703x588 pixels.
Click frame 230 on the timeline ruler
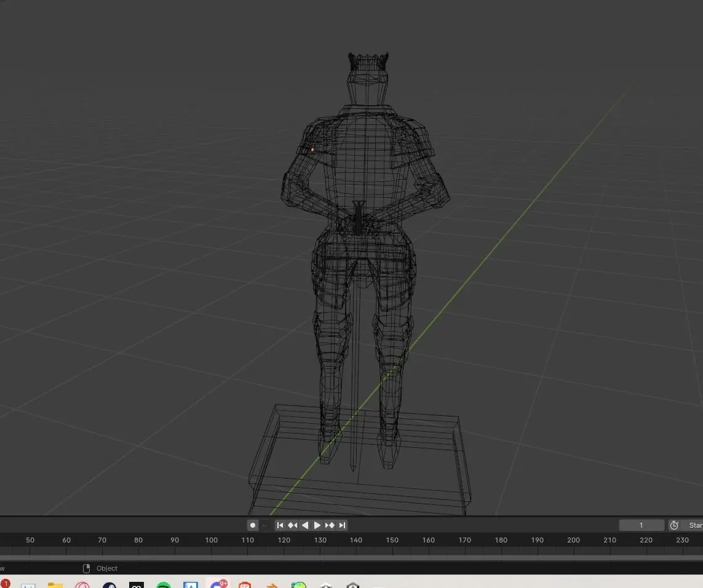682,540
